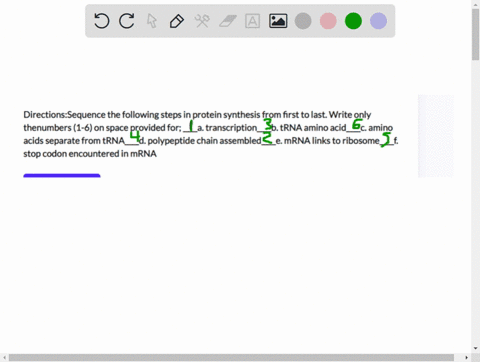Click the horizontal scrollbar left arrow

[4, 357]
